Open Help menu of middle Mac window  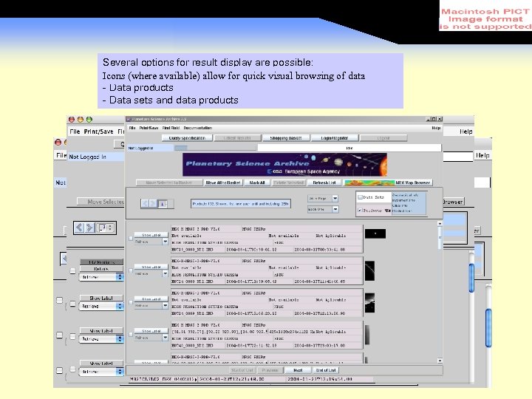[465, 132]
